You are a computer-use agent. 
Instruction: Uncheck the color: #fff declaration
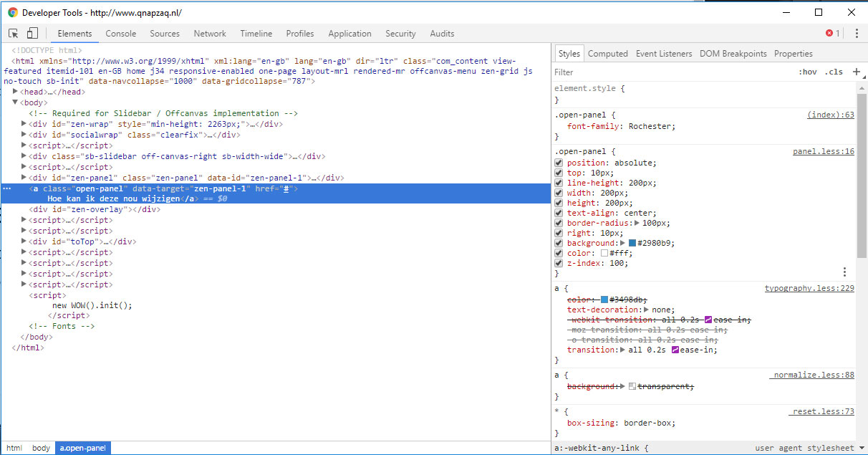pos(559,253)
